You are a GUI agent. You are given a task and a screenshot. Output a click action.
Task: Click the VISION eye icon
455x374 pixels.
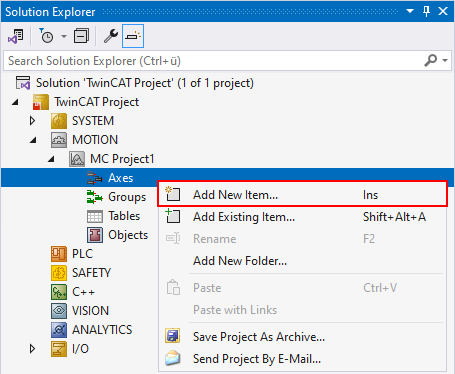59,311
